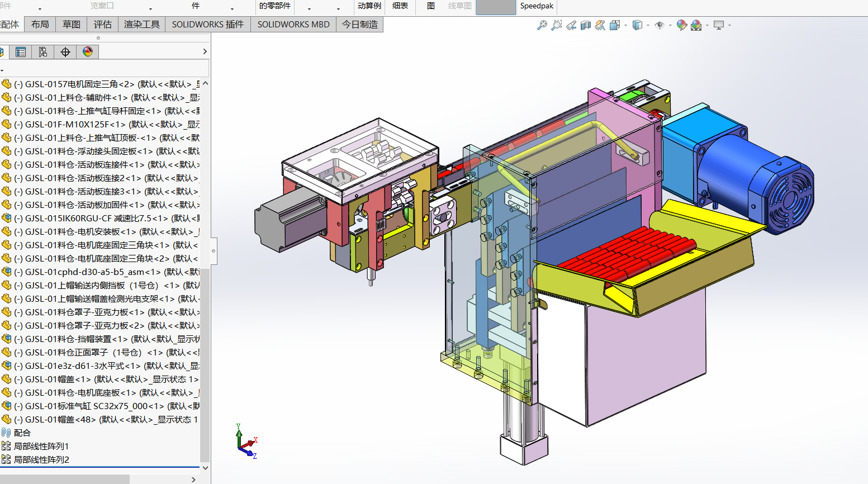Switch to the SOLIDWORKS 插件 tab
The height and width of the screenshot is (484, 868).
pos(208,25)
